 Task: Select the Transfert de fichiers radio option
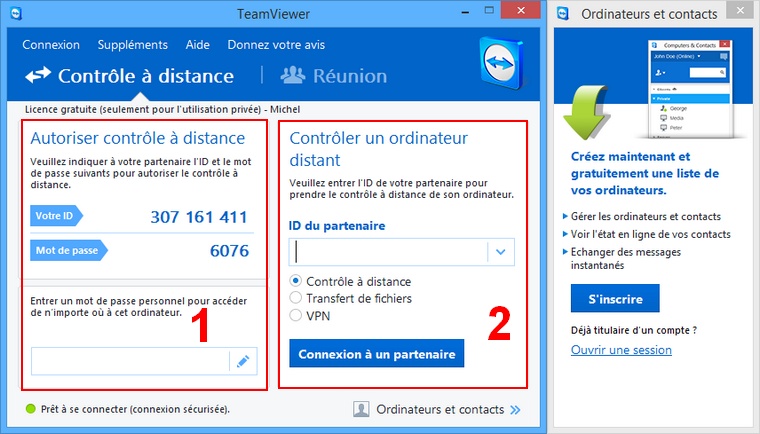(x=296, y=298)
